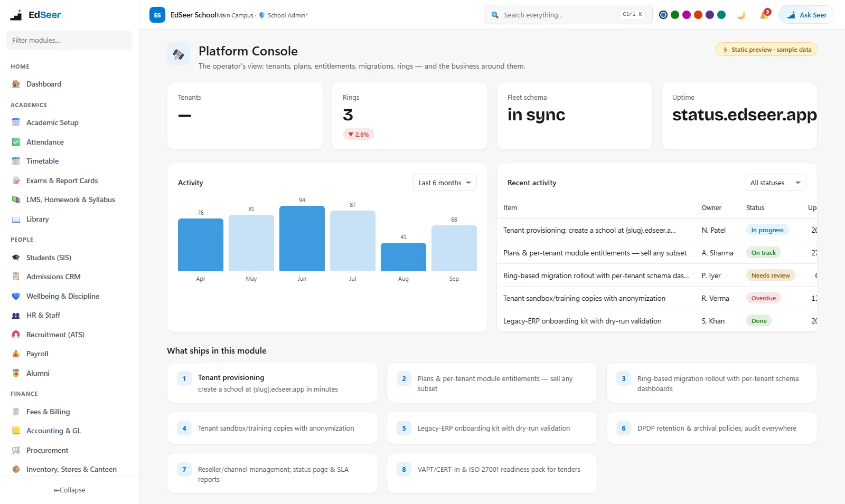The height and width of the screenshot is (504, 845).
Task: Click the EdSeer logo in sidebar header
Action: tap(35, 15)
